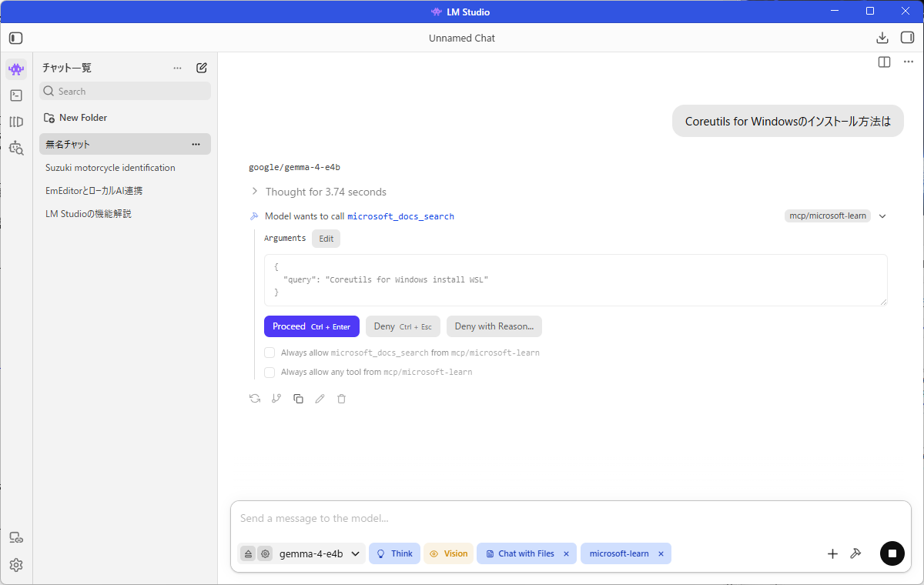Image resolution: width=924 pixels, height=585 pixels.
Task: Proceed with the tool call
Action: (x=312, y=326)
